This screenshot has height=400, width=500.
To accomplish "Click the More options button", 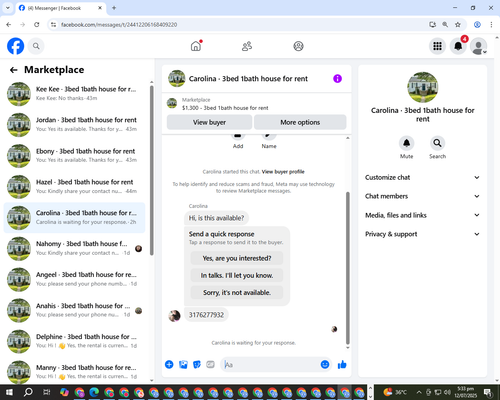I will [300, 122].
